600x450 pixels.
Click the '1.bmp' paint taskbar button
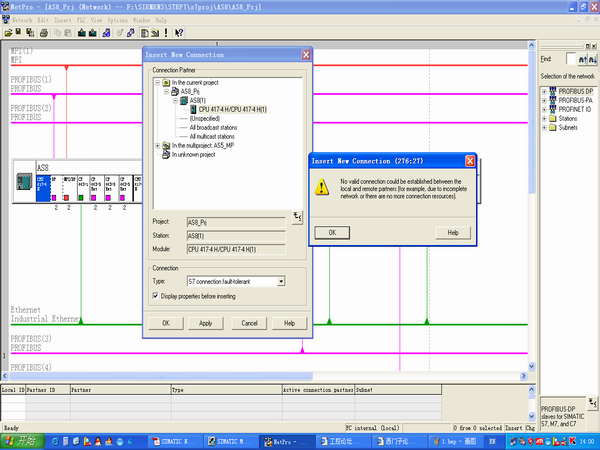point(455,442)
